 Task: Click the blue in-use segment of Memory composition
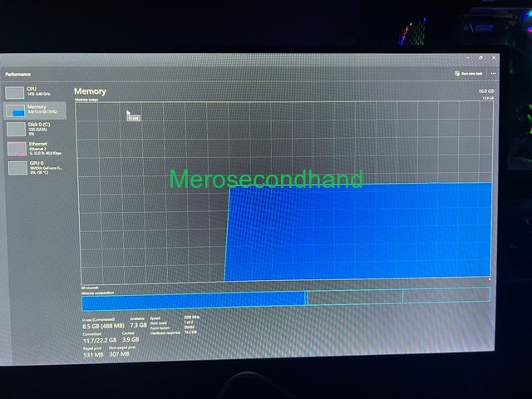[x=193, y=297]
